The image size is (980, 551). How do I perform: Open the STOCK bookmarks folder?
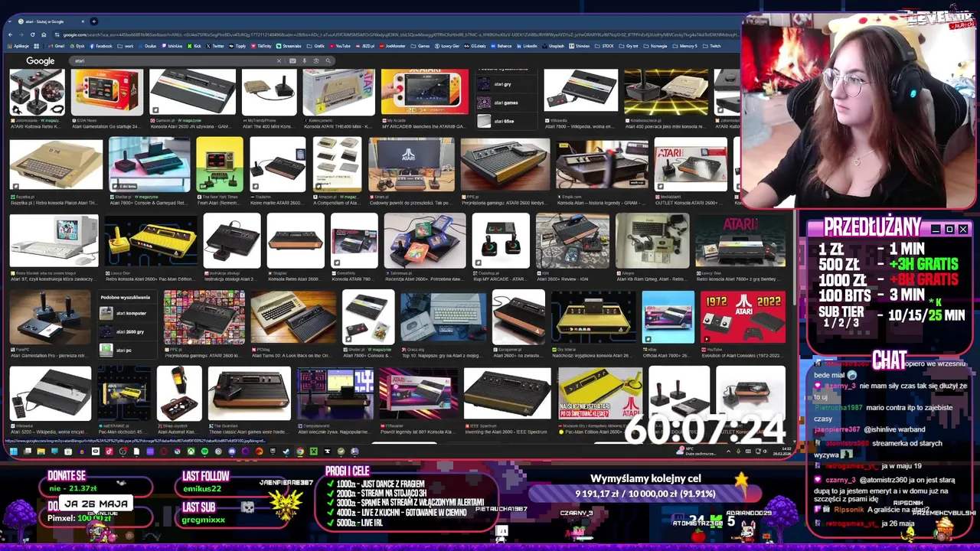click(604, 46)
